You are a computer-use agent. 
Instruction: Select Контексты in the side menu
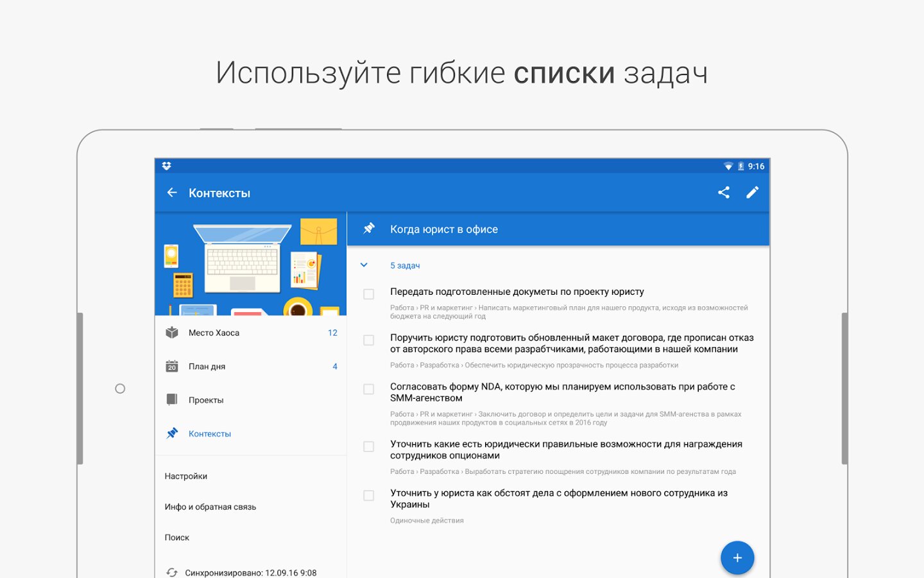click(x=210, y=434)
